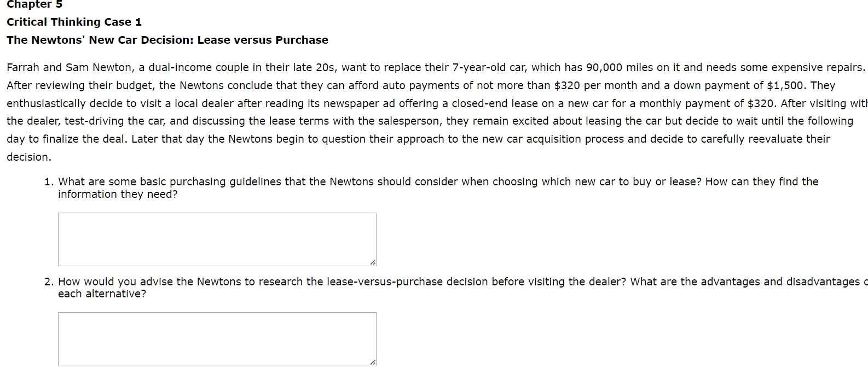868x375 pixels.
Task: Click the number '2.' before the second question
Action: [x=48, y=282]
